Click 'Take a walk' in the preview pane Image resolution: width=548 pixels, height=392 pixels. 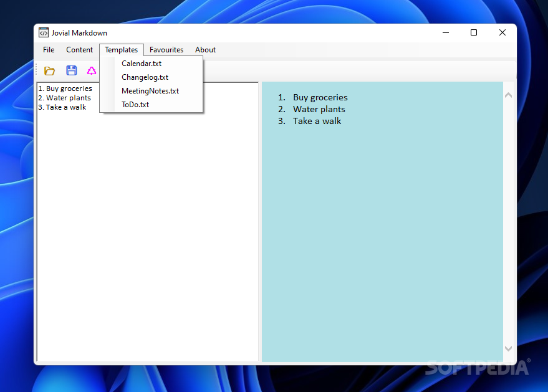[x=317, y=122]
